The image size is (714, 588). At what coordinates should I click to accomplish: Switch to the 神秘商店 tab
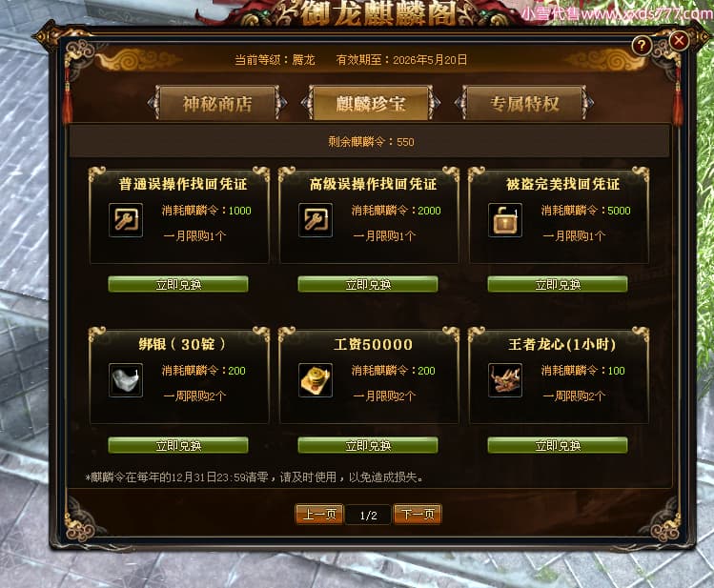coord(217,104)
